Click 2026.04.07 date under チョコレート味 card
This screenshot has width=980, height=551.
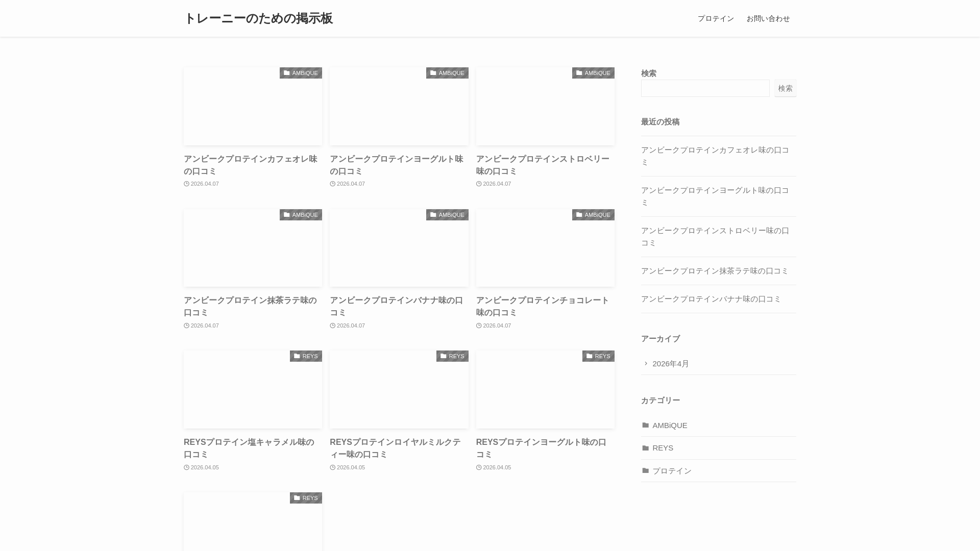[494, 325]
